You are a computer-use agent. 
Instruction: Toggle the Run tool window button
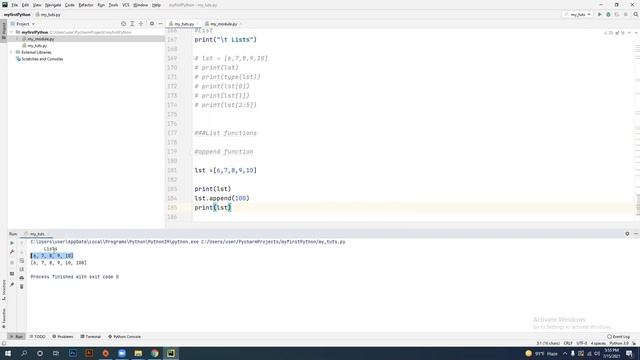pyautogui.click(x=16, y=336)
